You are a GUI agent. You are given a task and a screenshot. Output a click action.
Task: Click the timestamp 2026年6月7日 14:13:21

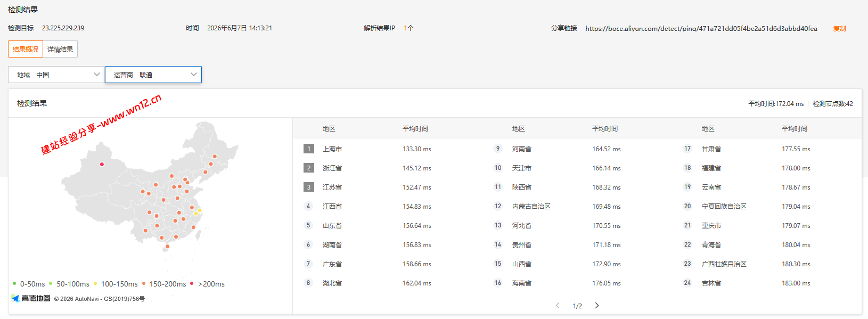pyautogui.click(x=240, y=28)
